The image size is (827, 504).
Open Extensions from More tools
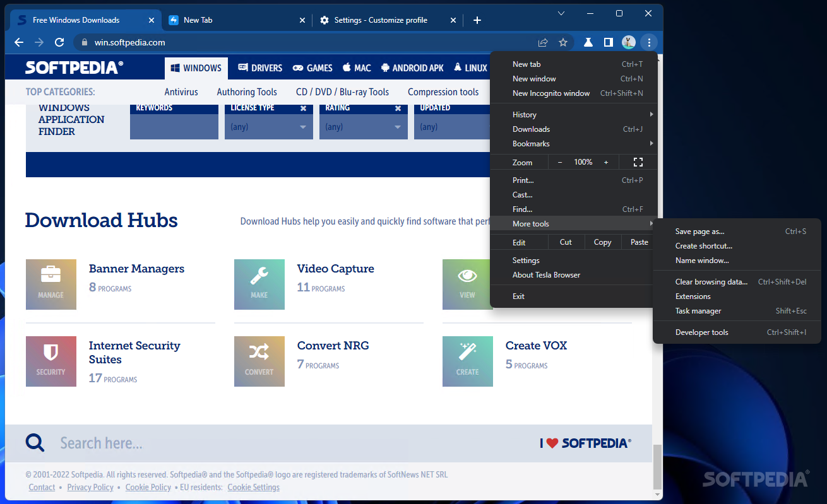tap(737, 296)
